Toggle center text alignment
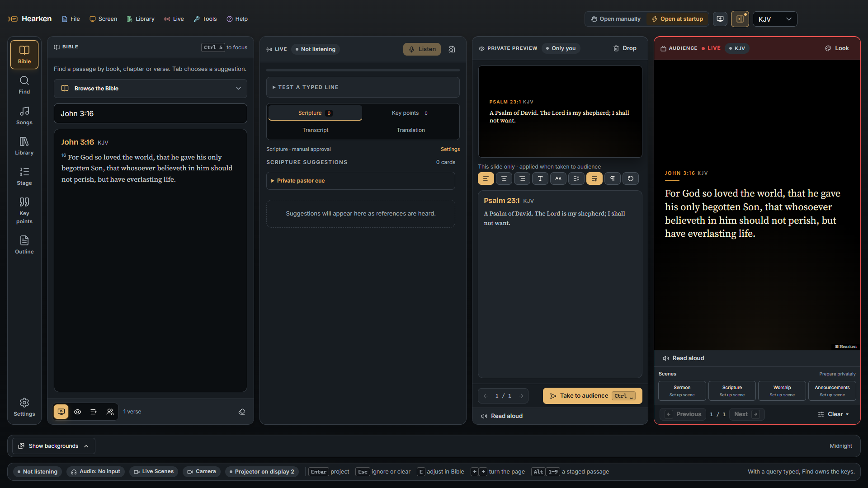868x488 pixels. coord(504,178)
